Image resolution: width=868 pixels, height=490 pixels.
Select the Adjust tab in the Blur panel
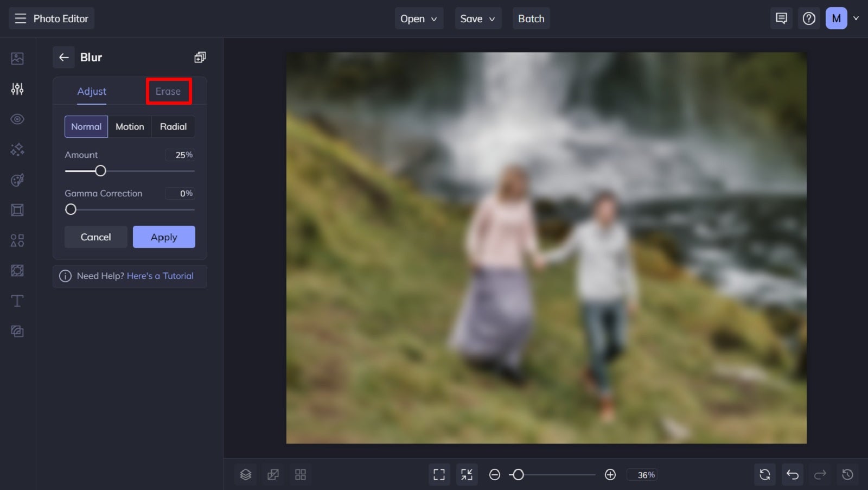tap(92, 91)
